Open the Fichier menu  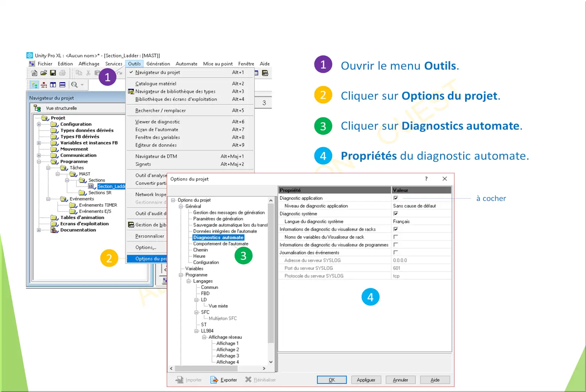click(45, 64)
